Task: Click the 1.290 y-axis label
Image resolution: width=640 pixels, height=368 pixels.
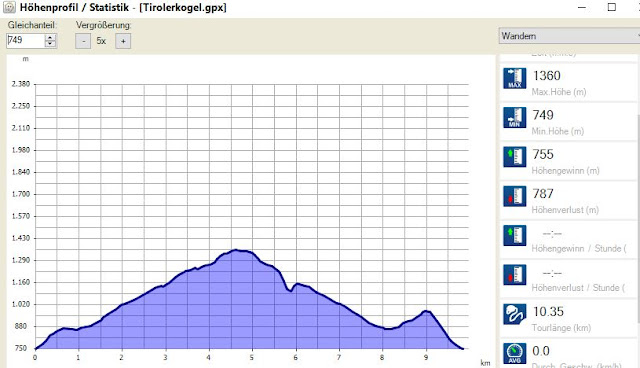Action: 21,260
